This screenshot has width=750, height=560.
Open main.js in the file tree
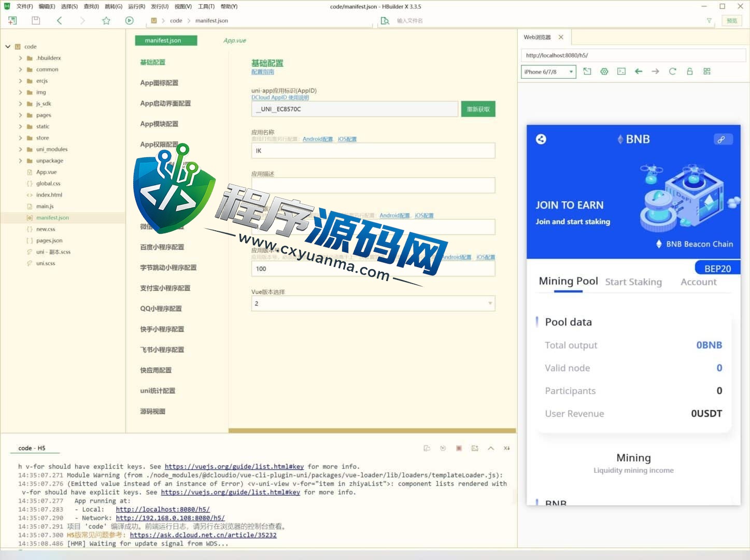[x=45, y=206]
